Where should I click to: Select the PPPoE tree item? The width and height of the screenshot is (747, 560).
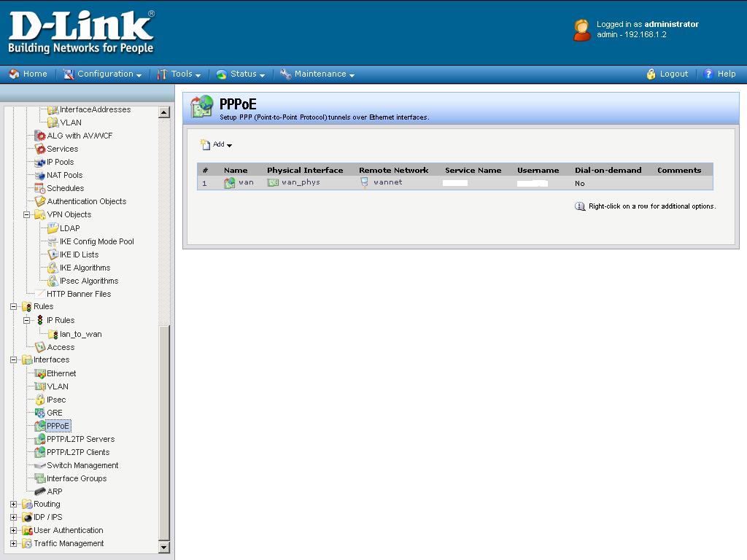[x=58, y=426]
